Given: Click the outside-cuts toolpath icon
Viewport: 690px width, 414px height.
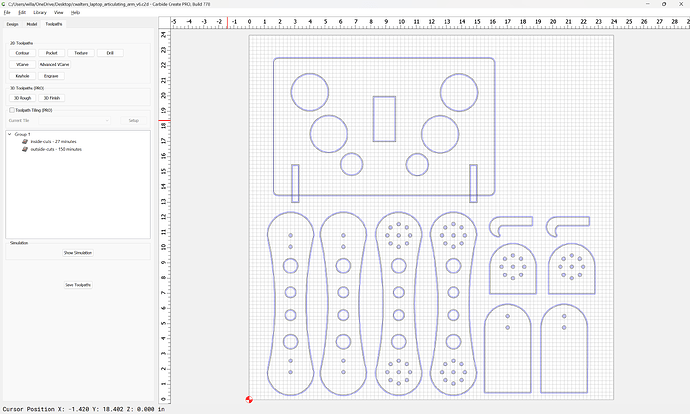Looking at the screenshot, I should 24,149.
